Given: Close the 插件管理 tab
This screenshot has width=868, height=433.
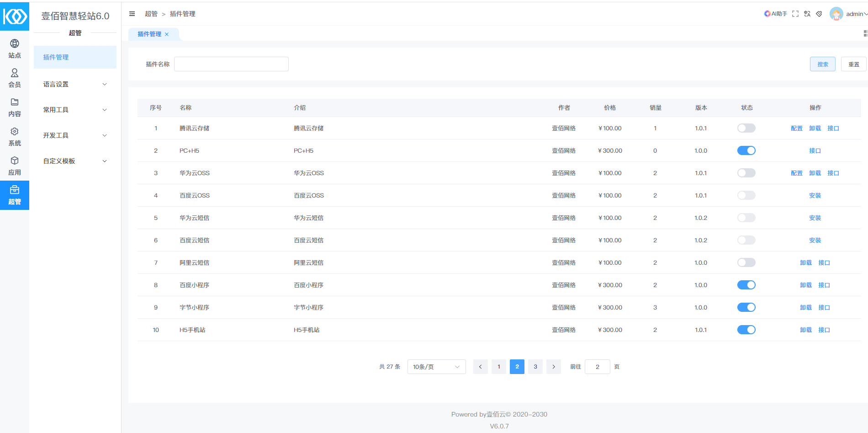Looking at the screenshot, I should point(167,34).
